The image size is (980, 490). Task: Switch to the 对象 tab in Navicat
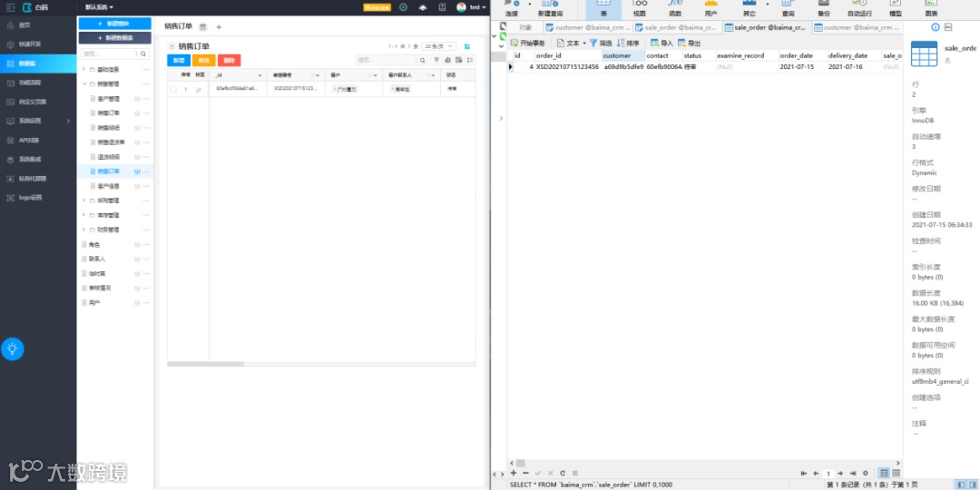(525, 27)
